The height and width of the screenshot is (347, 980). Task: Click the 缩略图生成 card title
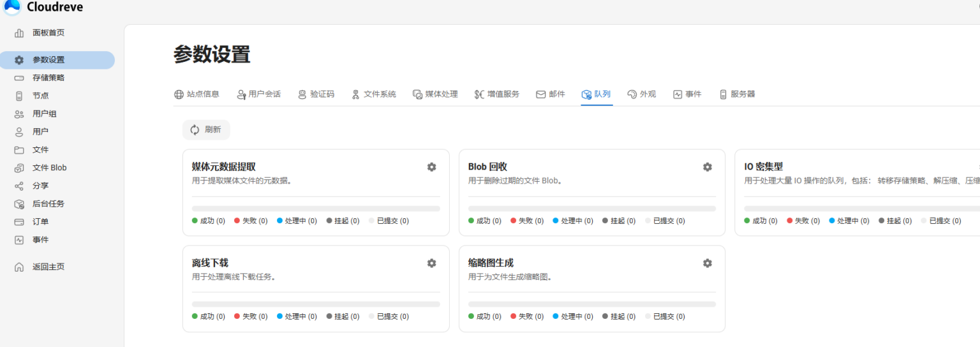491,263
